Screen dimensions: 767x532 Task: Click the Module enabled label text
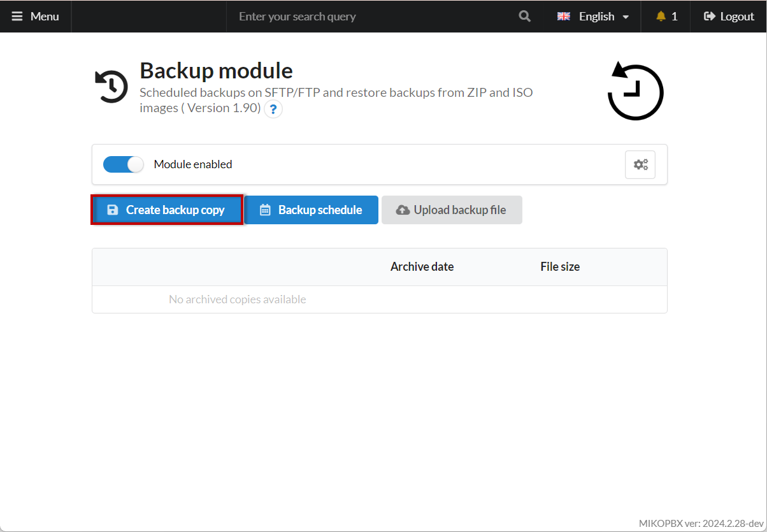[193, 164]
